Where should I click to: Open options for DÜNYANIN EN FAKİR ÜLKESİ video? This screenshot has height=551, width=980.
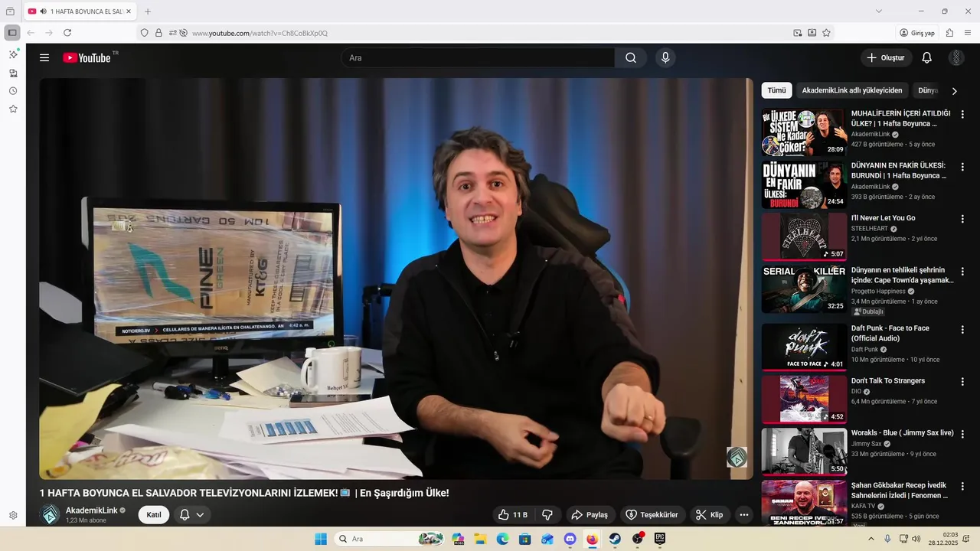coord(962,167)
